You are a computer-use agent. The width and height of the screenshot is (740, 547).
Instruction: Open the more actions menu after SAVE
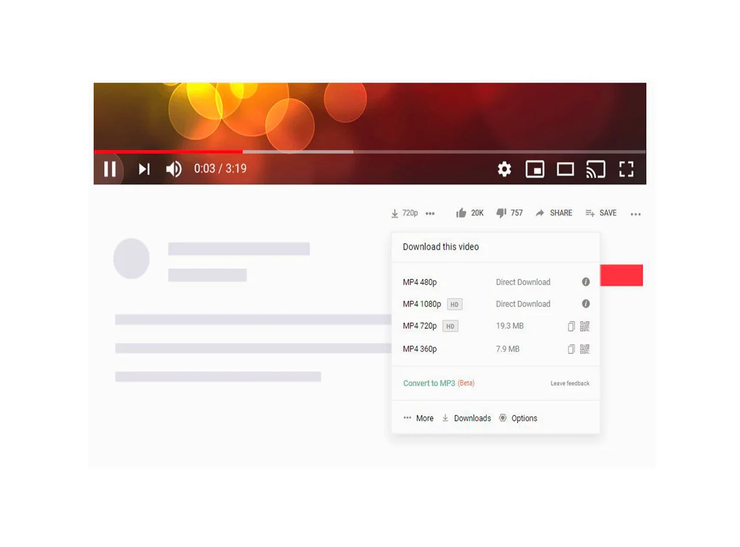636,214
